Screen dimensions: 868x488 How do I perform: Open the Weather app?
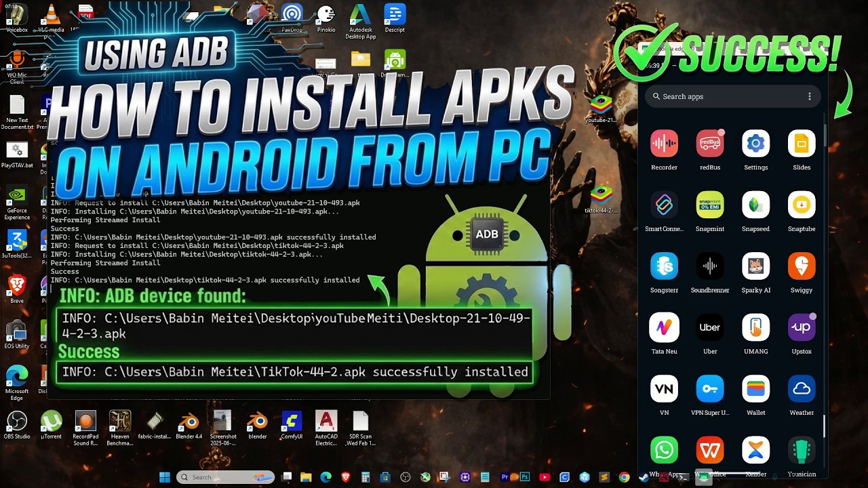[802, 389]
